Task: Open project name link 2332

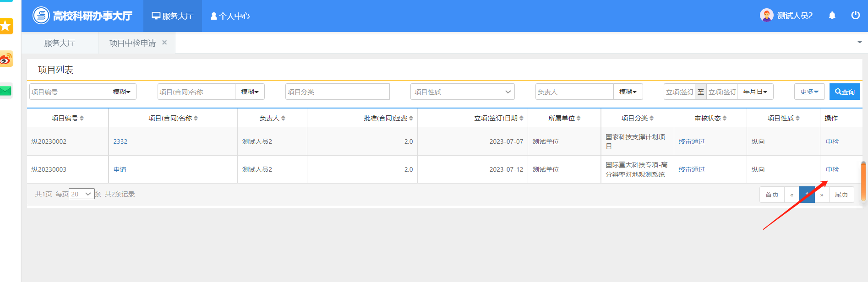Action: (120, 141)
